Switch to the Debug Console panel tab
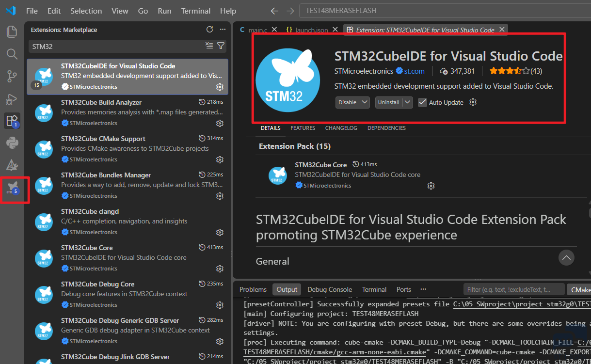591x364 pixels. pyautogui.click(x=330, y=289)
